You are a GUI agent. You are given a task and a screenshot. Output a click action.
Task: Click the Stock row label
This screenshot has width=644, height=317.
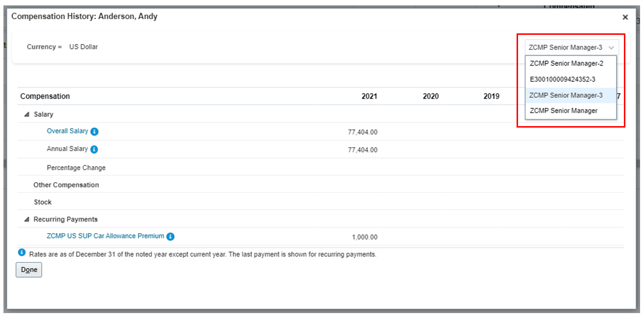pos(43,202)
